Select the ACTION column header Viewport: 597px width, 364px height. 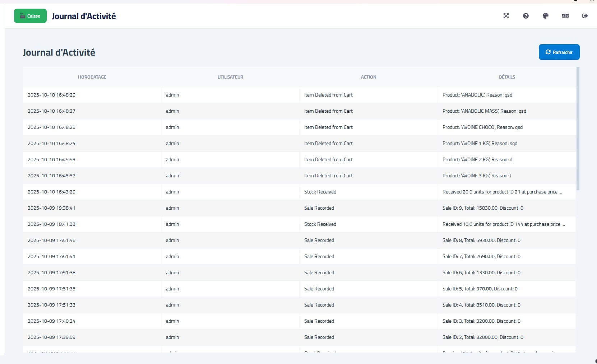pyautogui.click(x=369, y=77)
